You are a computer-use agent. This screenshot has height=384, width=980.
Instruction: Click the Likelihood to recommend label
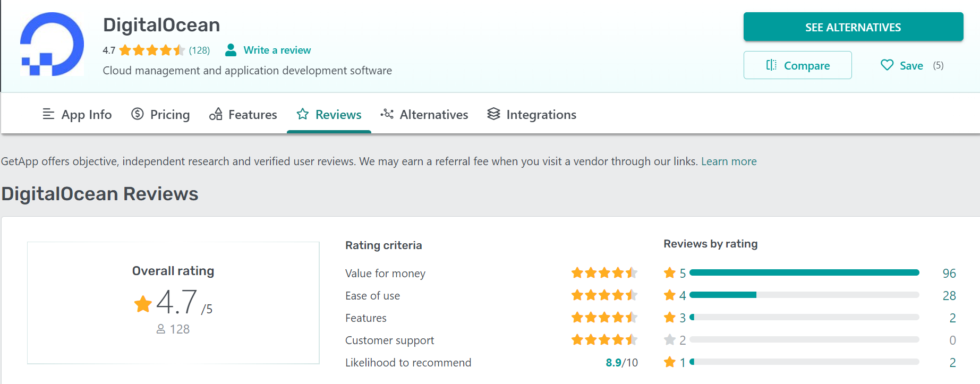tap(408, 363)
